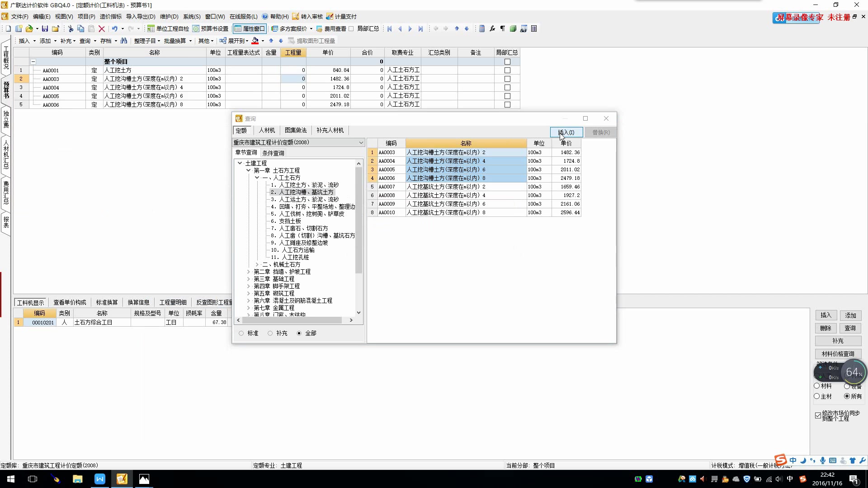This screenshot has width=868, height=488.
Task: Open Windows Start menu
Action: 11,479
